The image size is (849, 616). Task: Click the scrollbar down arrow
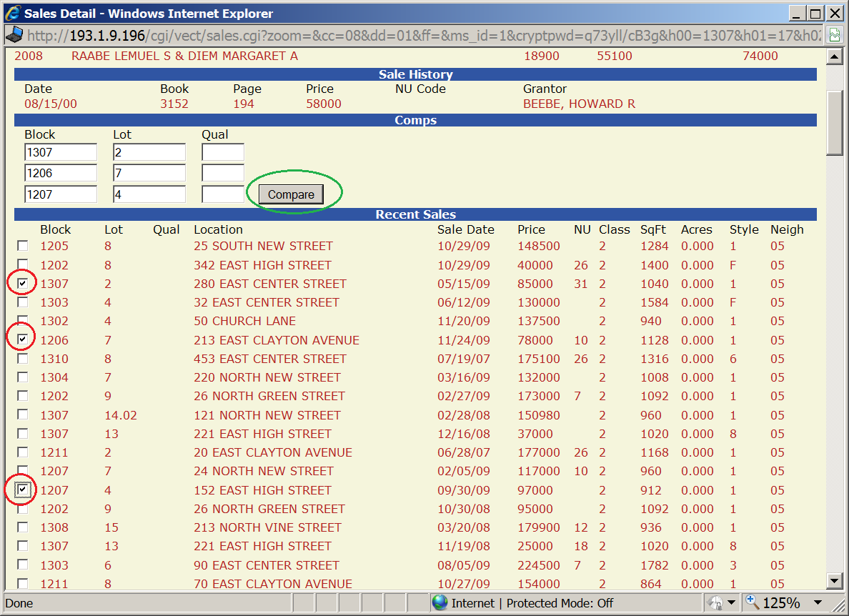(x=835, y=582)
